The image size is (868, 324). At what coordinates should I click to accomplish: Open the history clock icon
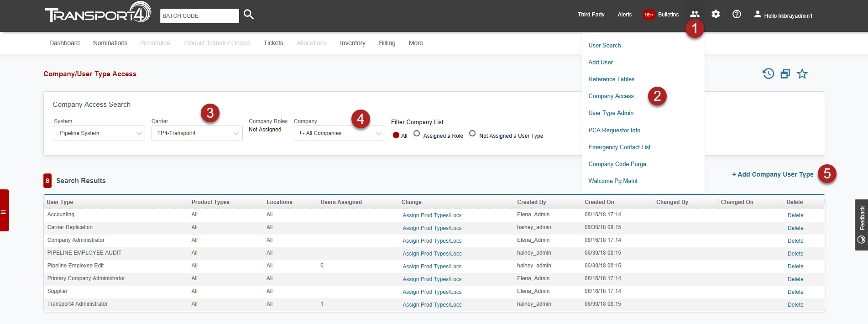click(768, 73)
